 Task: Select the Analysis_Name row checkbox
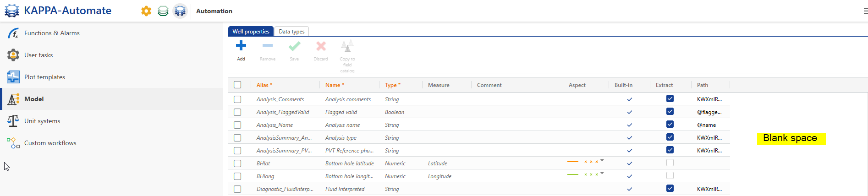237,125
